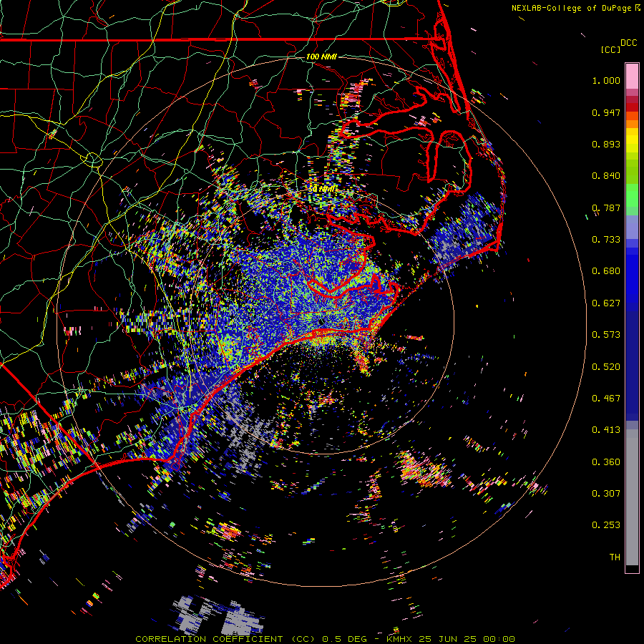Image resolution: width=644 pixels, height=644 pixels.
Task: Select the 0.627 color bar value
Action: coord(606,303)
